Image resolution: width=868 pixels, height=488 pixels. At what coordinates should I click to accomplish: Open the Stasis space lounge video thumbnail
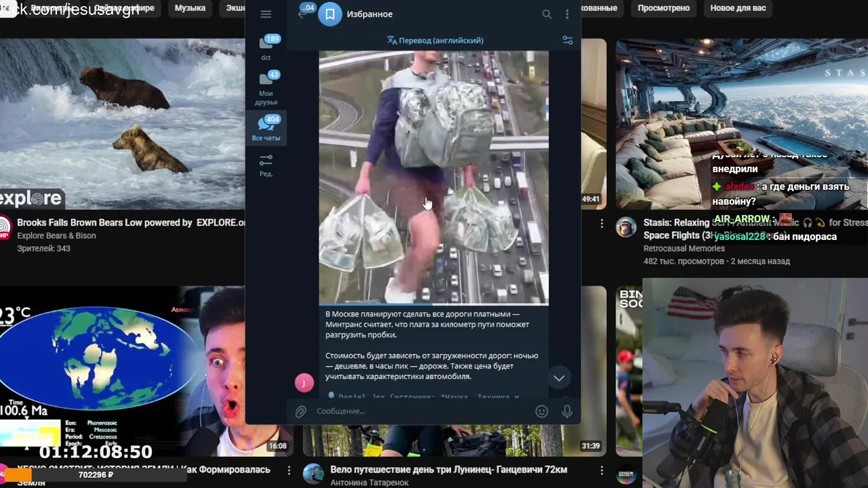(741, 124)
